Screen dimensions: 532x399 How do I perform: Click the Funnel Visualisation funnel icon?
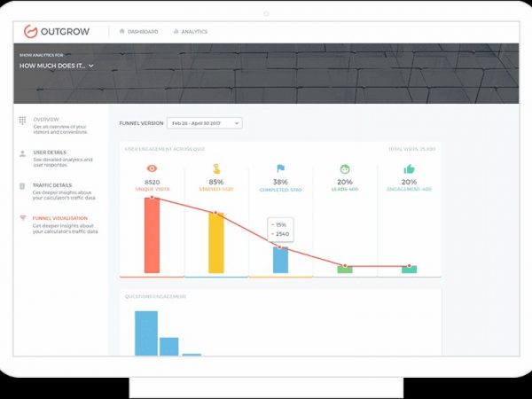22,218
